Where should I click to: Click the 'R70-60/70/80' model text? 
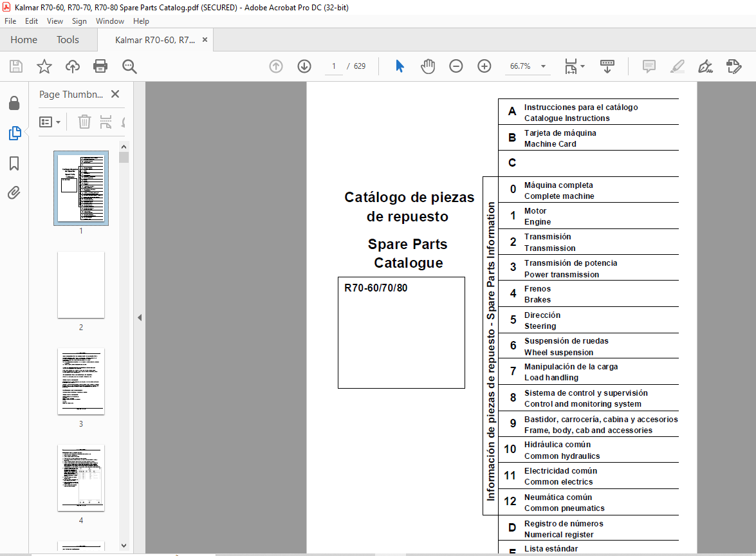[376, 288]
